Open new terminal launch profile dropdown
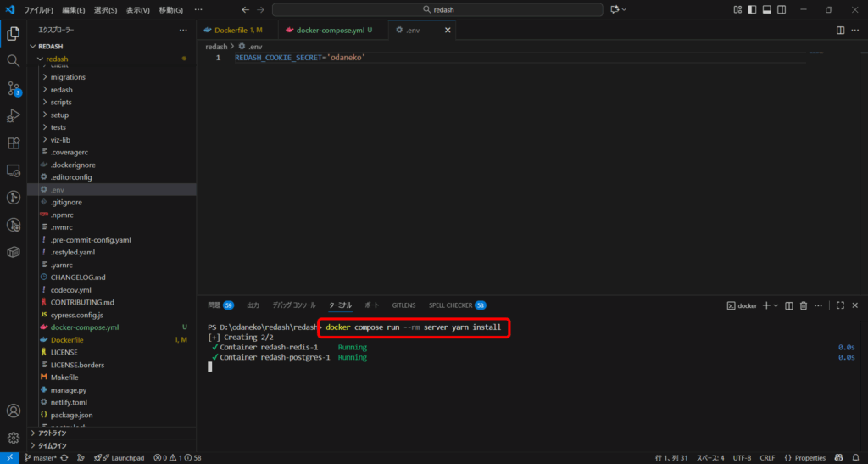Image resolution: width=868 pixels, height=464 pixels. [776, 305]
